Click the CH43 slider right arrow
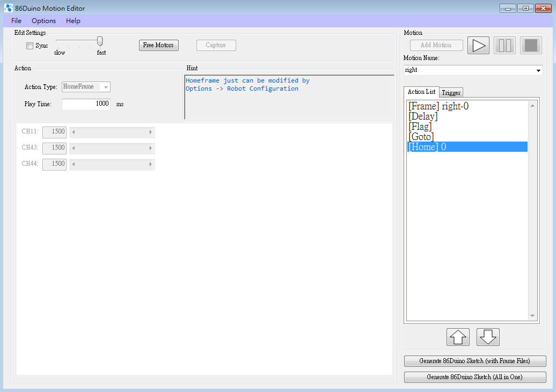Viewport: 556px width, 392px height. click(x=151, y=148)
